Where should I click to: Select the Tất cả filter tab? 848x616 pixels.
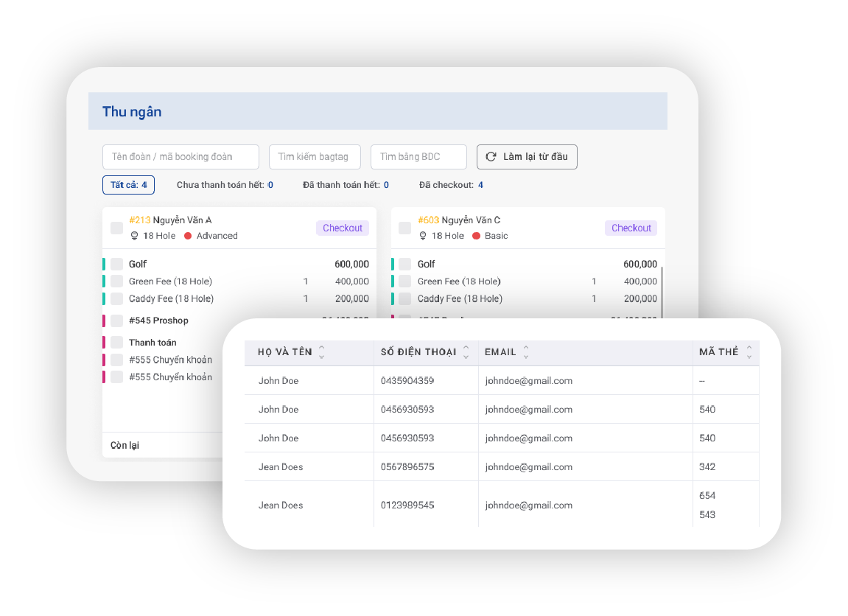point(128,185)
